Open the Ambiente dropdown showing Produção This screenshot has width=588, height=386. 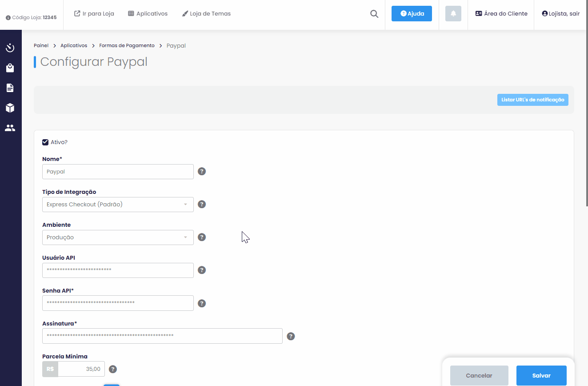118,237
